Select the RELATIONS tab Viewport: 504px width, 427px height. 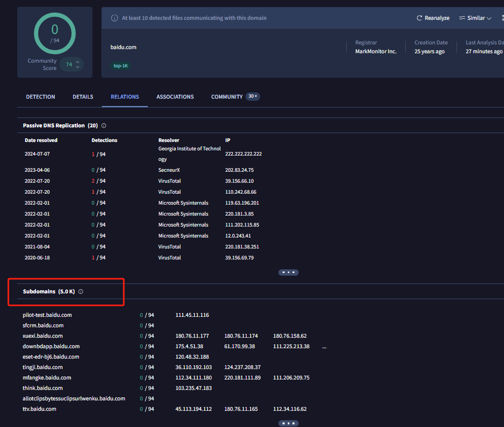(x=125, y=97)
